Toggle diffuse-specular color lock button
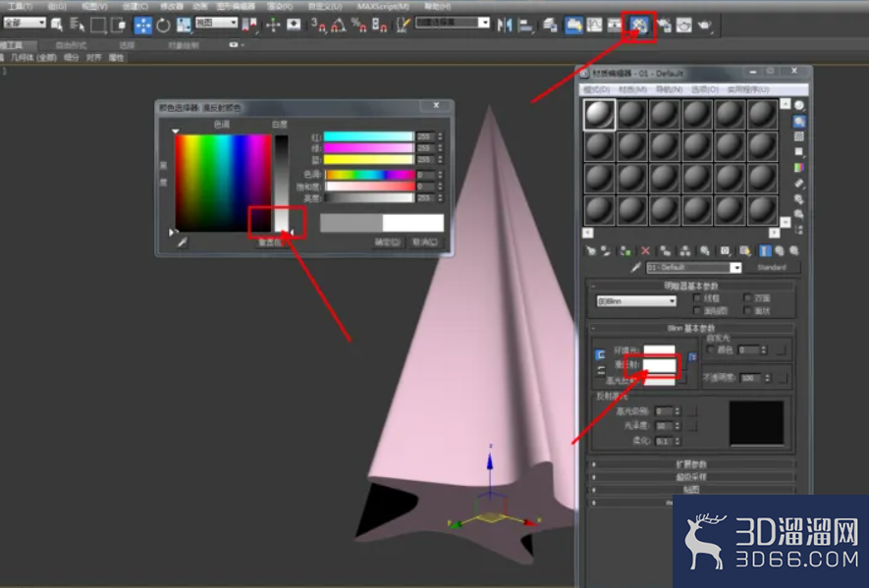This screenshot has height=588, width=869. [600, 371]
